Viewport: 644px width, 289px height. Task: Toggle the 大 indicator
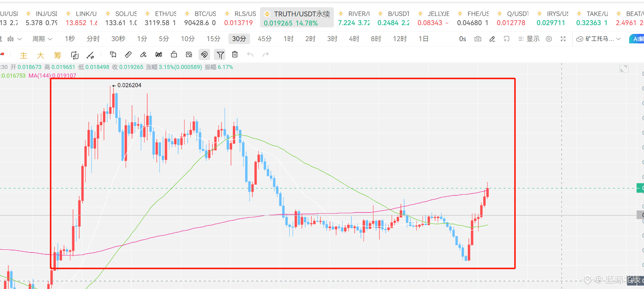40,56
